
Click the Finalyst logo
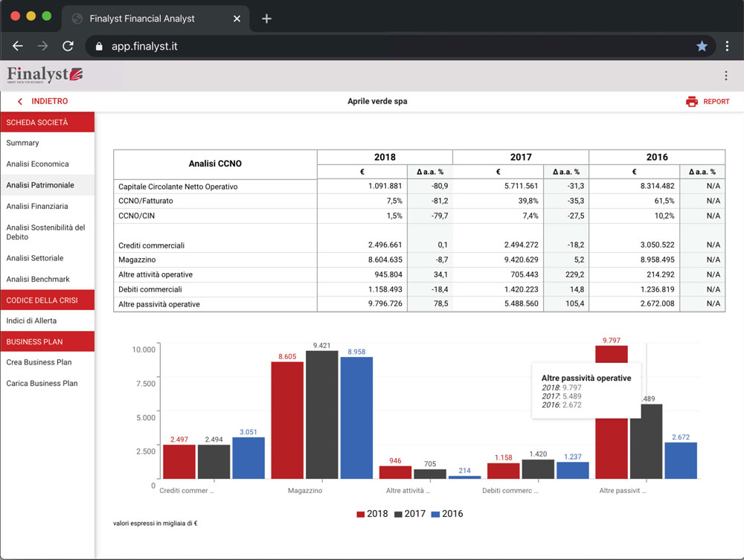click(x=45, y=74)
